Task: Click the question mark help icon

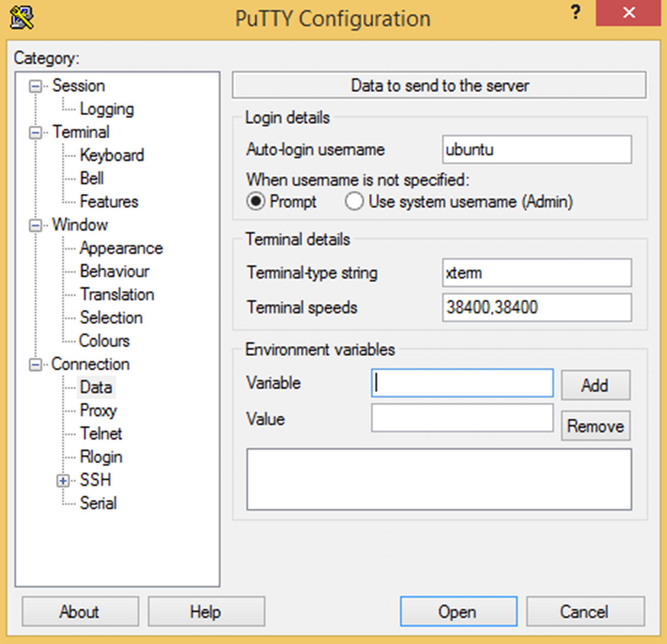Action: pyautogui.click(x=576, y=12)
